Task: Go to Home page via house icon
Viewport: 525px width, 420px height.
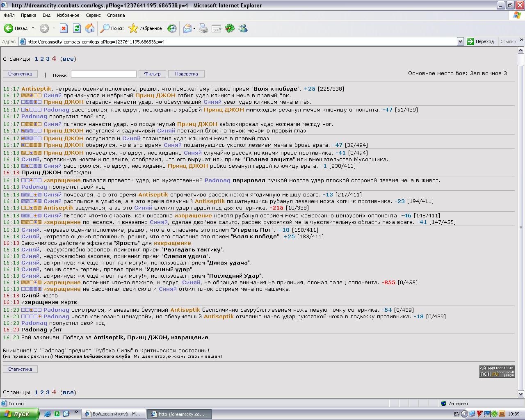Action: point(90,28)
